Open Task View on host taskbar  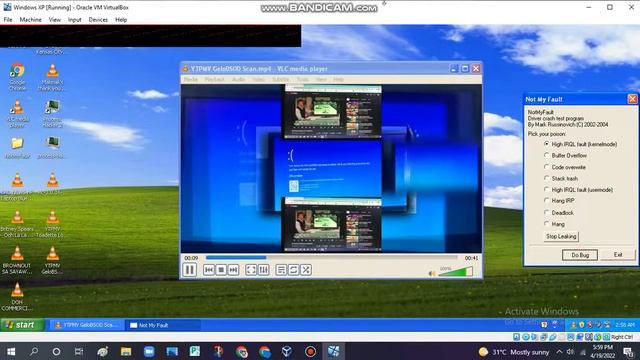(x=79, y=351)
